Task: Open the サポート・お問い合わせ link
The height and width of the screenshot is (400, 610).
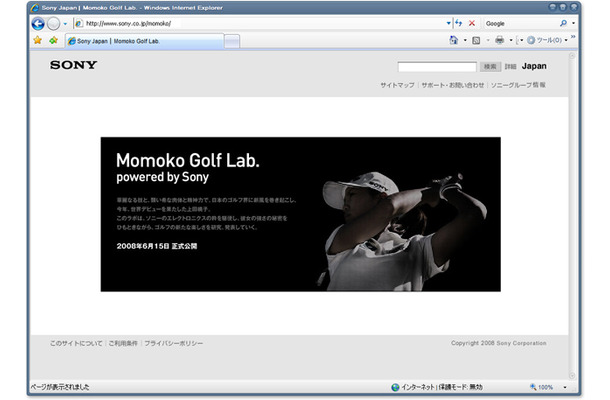Action: click(453, 85)
